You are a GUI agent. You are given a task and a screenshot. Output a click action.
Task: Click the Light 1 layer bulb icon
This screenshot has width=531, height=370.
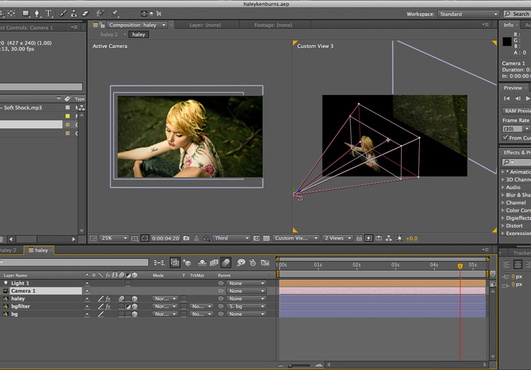pos(5,283)
